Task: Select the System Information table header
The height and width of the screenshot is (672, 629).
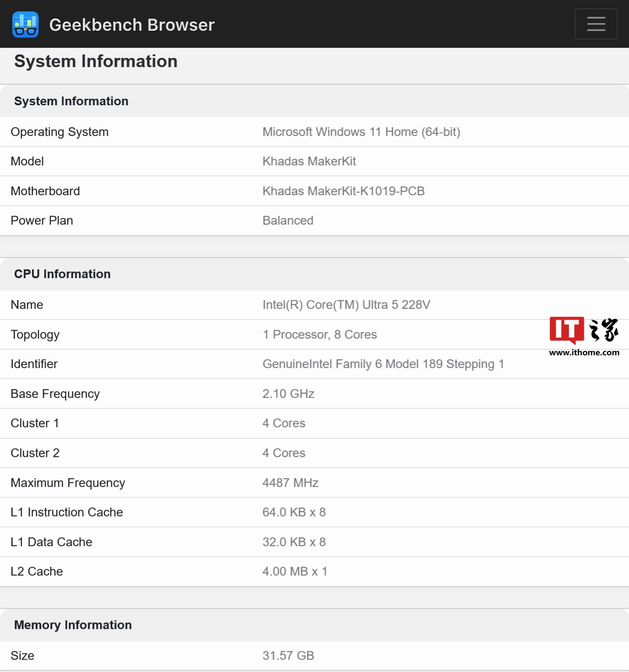Action: click(x=71, y=101)
